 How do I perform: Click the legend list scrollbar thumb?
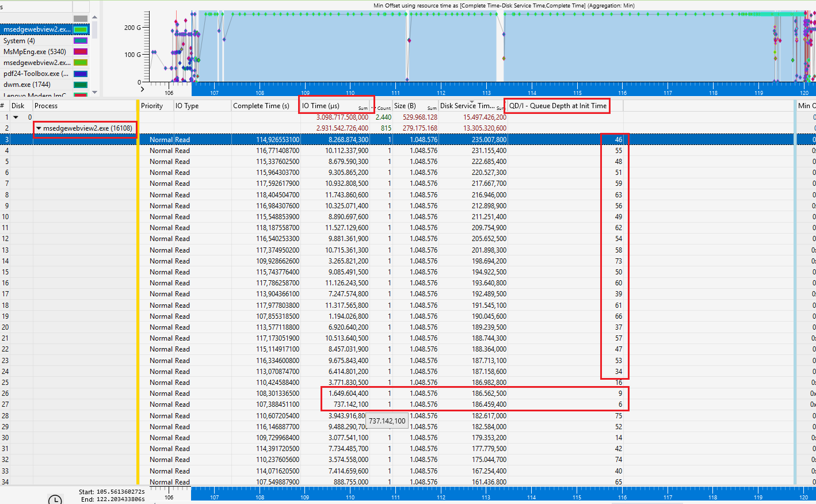[94, 31]
